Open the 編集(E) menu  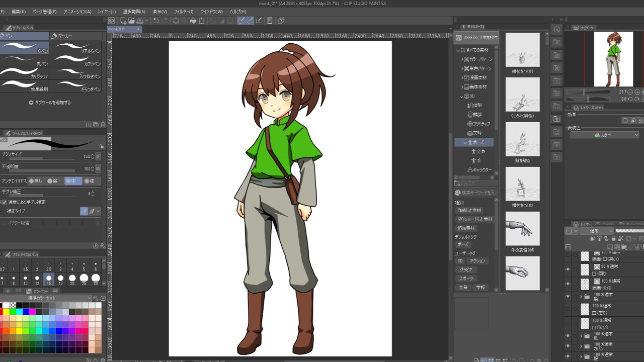[19, 12]
